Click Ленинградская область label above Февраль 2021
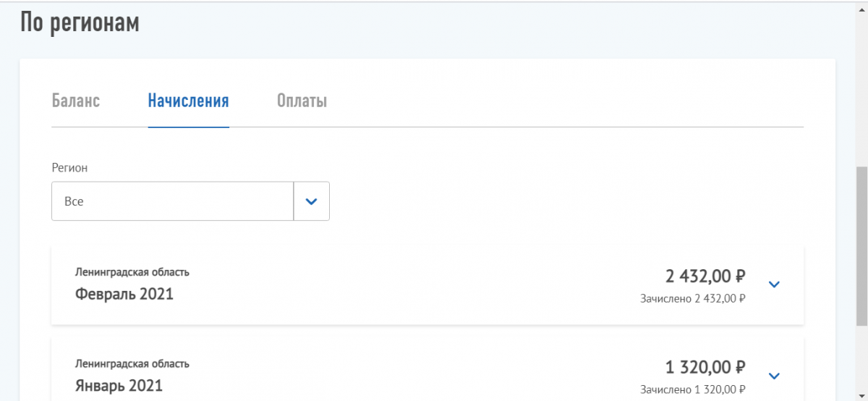Screen dimensions: 868x401 point(132,272)
